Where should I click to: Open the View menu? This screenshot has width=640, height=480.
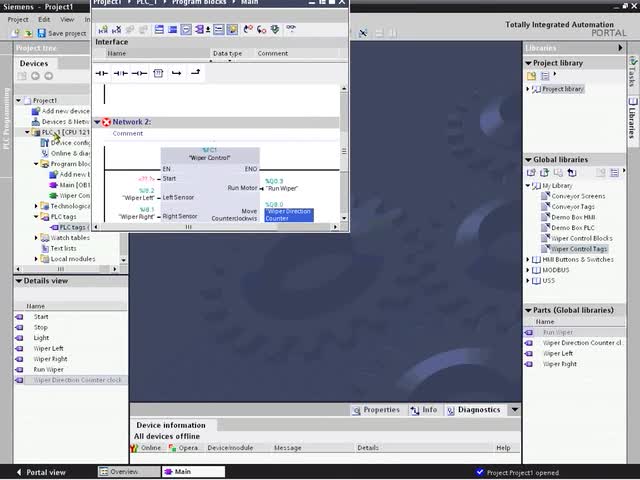pos(67,20)
